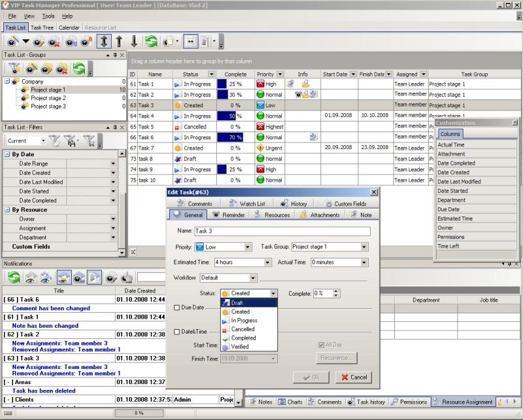Click the pointing hand icon in Notifications toolbar
The height and width of the screenshot is (420, 523).
(x=127, y=277)
